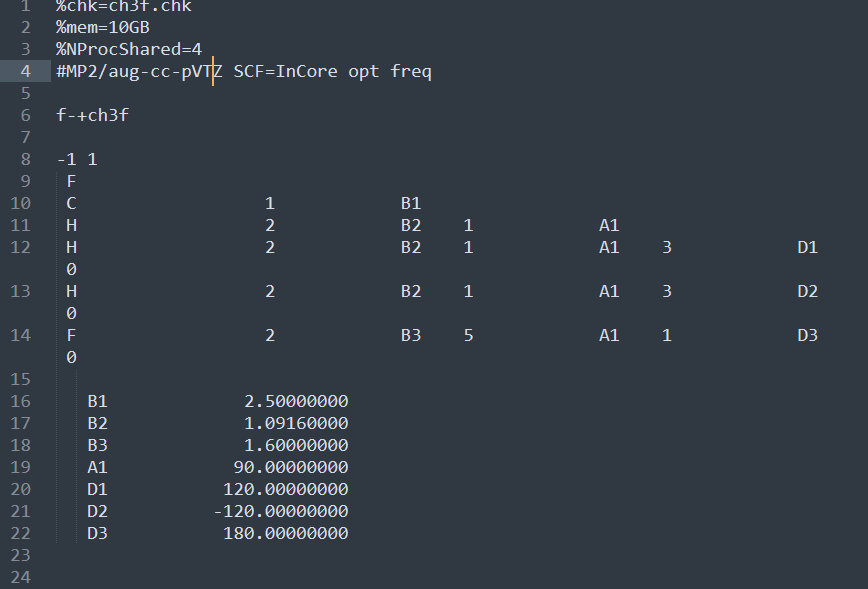Click the word freq in route line
Image resolution: width=868 pixels, height=589 pixels.
pos(411,71)
